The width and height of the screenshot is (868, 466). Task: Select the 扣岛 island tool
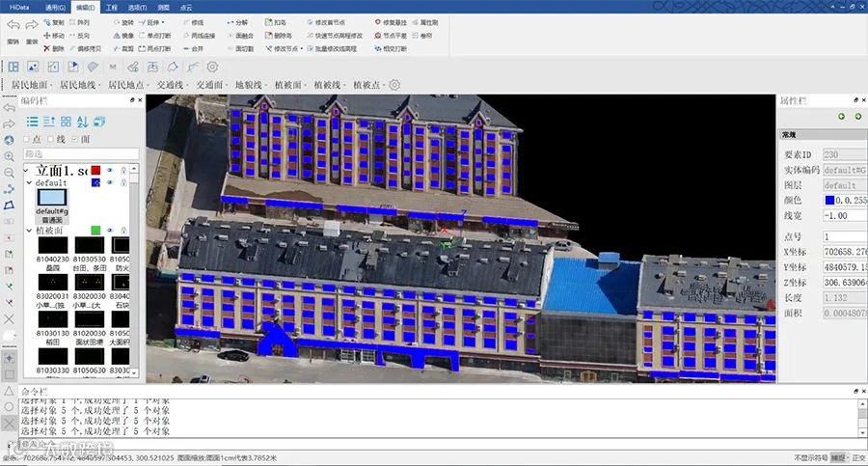pos(276,23)
